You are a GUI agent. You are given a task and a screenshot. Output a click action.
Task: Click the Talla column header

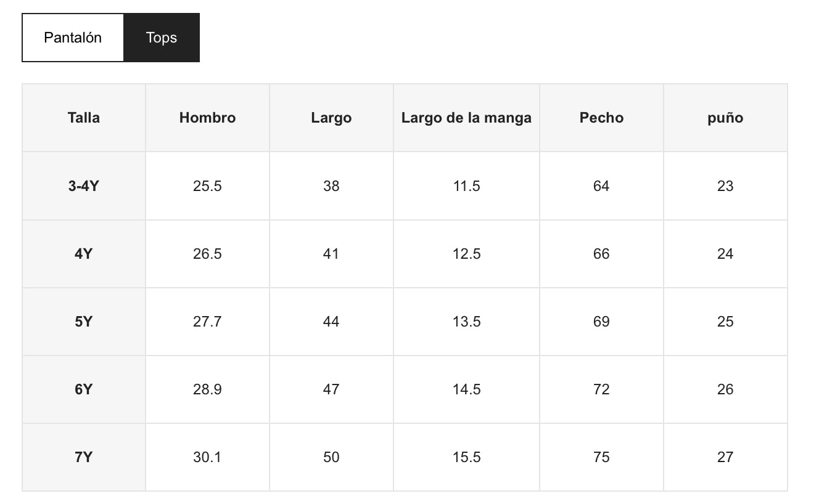coord(84,118)
